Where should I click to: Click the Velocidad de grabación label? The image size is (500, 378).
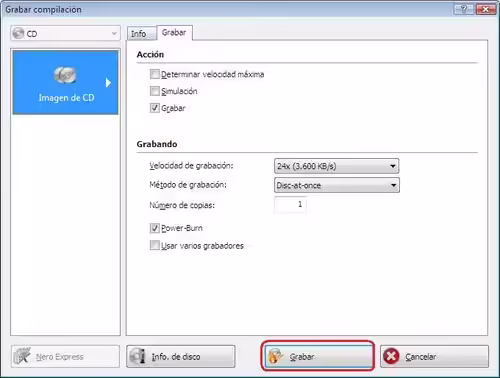(x=191, y=166)
